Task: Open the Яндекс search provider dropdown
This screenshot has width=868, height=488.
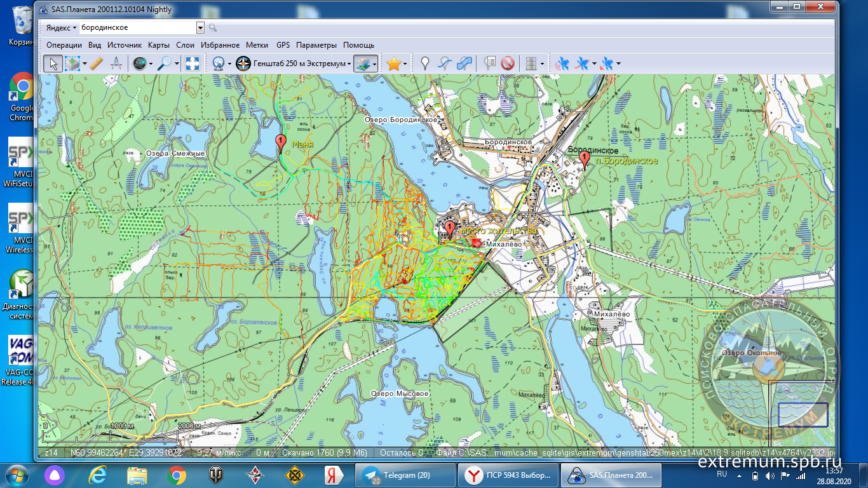Action: click(x=61, y=28)
